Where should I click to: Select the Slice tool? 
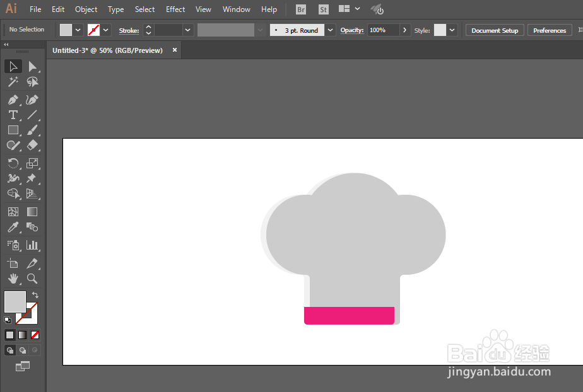click(32, 263)
